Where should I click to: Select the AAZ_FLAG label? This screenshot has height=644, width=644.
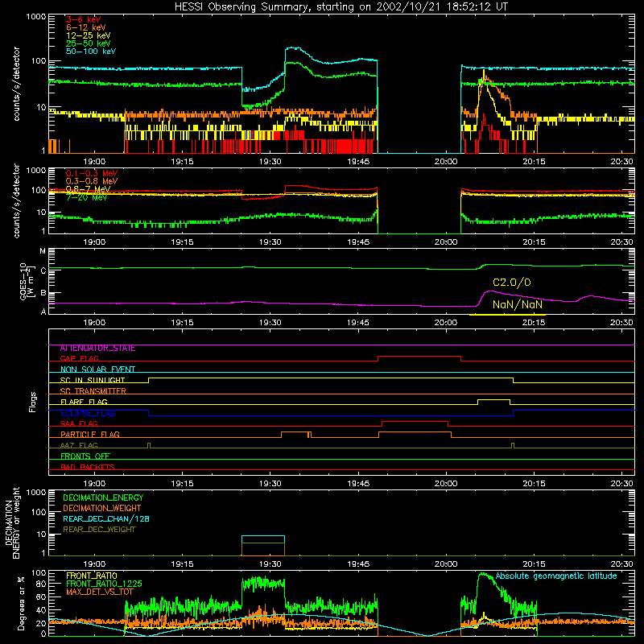point(79,445)
